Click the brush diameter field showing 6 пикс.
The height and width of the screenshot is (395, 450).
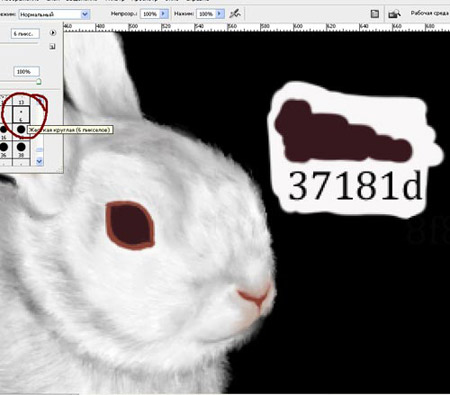pos(25,34)
